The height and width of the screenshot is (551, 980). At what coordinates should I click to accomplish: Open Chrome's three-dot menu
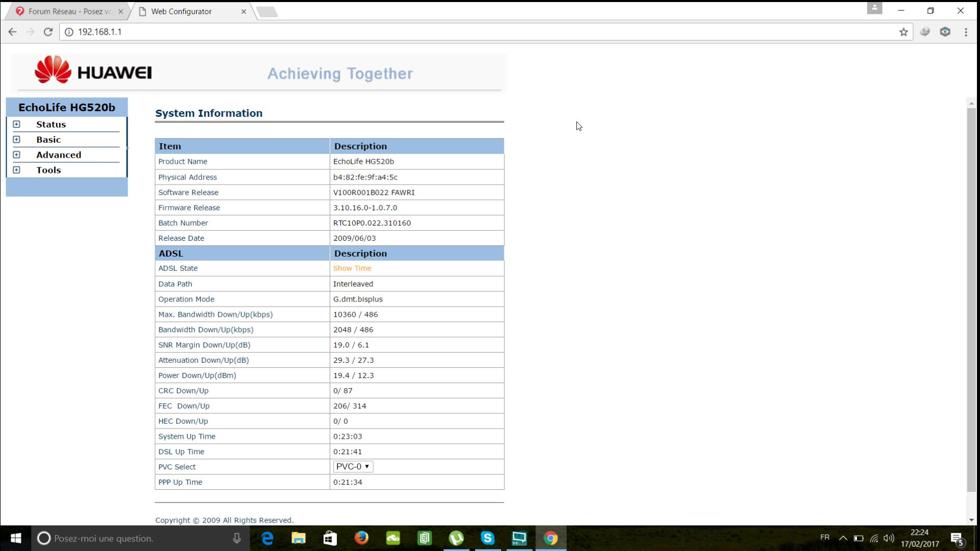click(x=966, y=32)
